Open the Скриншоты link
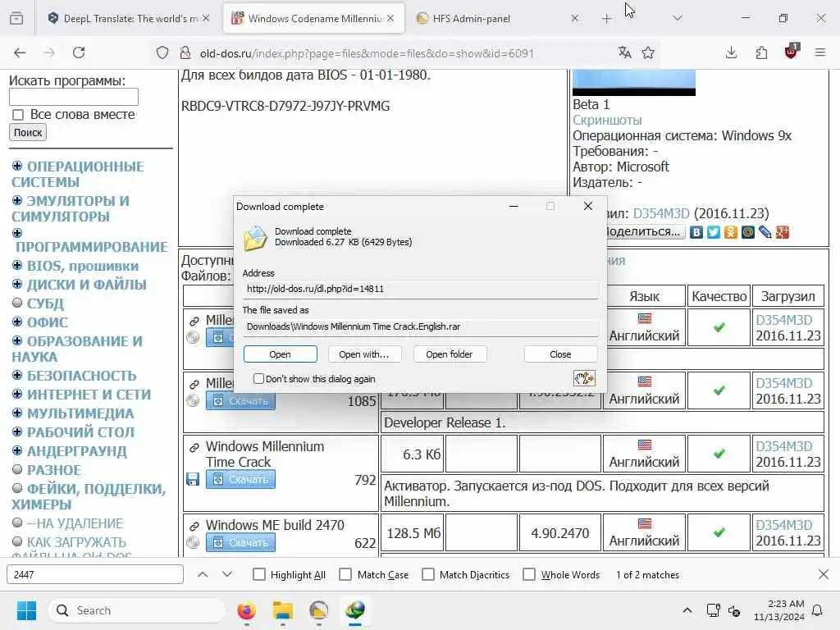The width and height of the screenshot is (840, 630). pos(607,120)
